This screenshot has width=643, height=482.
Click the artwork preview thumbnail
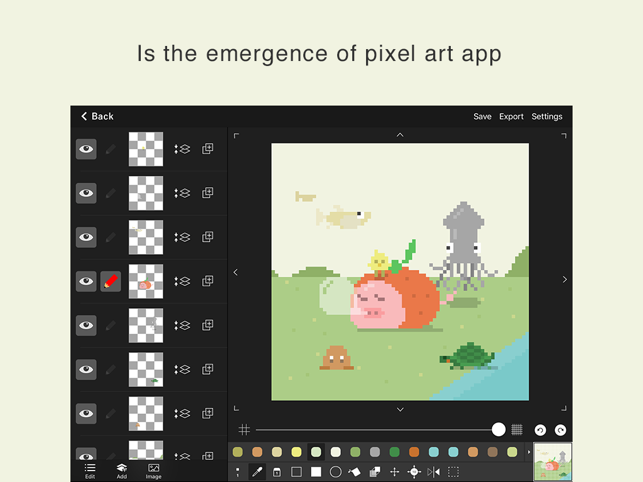tap(553, 462)
